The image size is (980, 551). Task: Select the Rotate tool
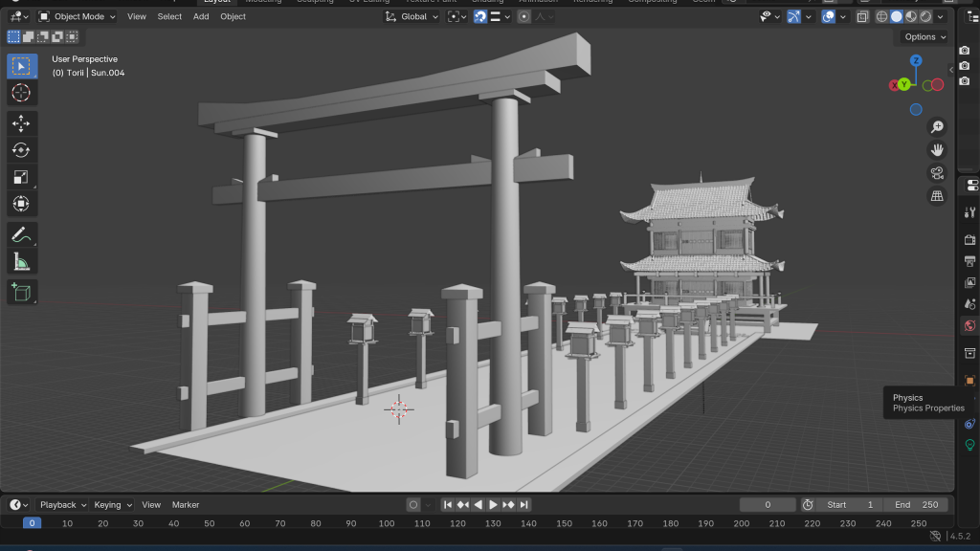[x=22, y=150]
